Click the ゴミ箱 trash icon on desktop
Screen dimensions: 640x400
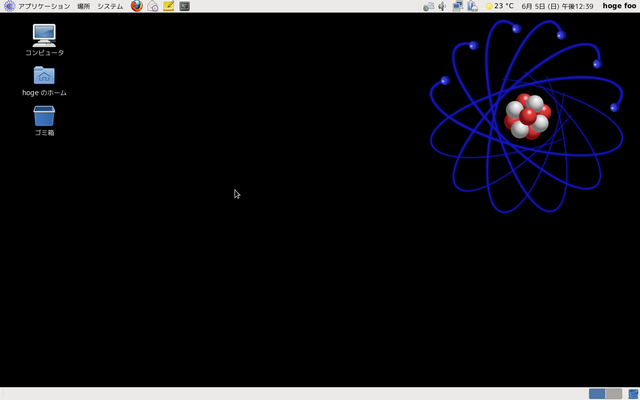point(44,116)
